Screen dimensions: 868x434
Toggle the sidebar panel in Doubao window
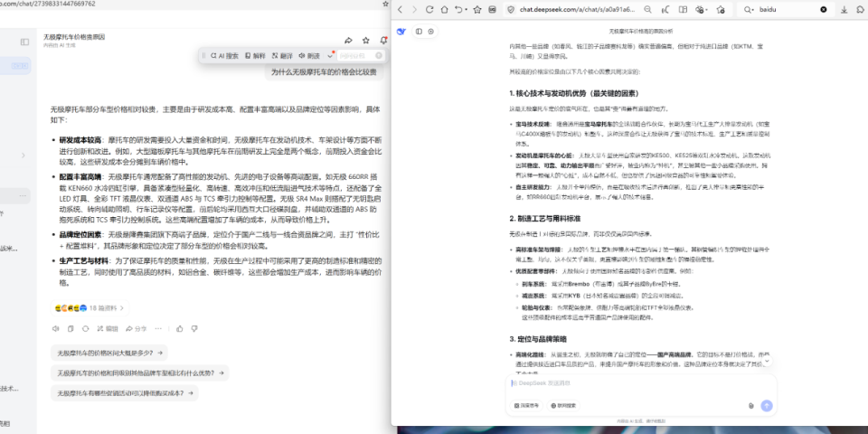point(24,42)
